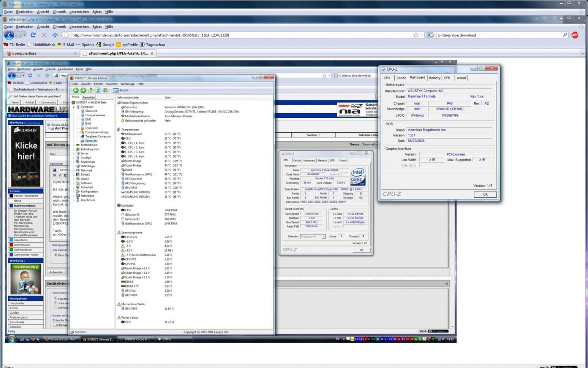Click EVEREST's up-level arrow toolbar icon
588x368 pixels.
pyautogui.click(x=90, y=90)
